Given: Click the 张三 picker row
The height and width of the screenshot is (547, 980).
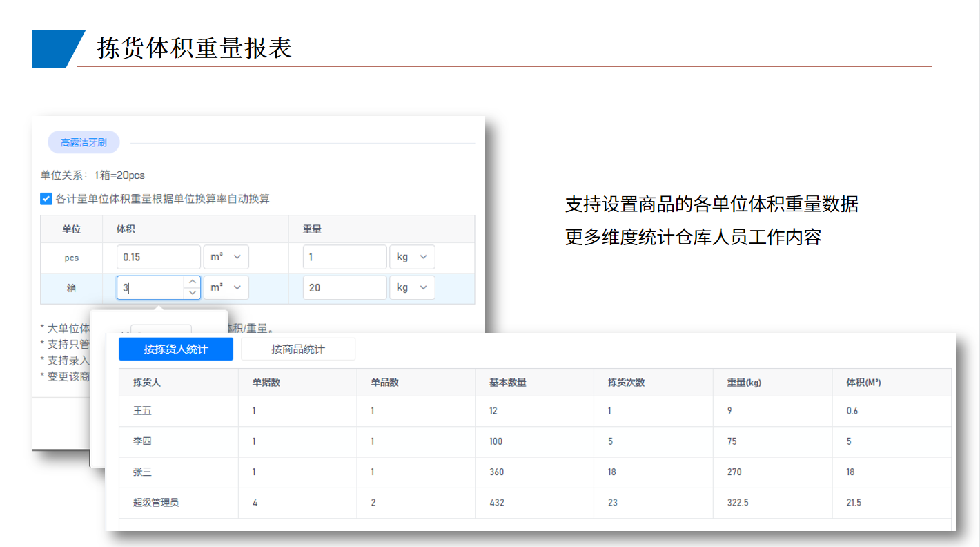Looking at the screenshot, I should point(142,472).
